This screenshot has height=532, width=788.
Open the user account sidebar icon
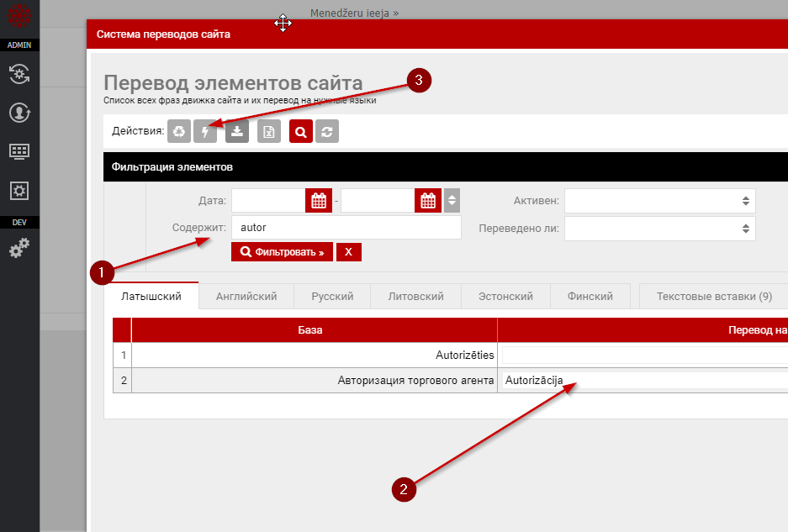[x=19, y=113]
